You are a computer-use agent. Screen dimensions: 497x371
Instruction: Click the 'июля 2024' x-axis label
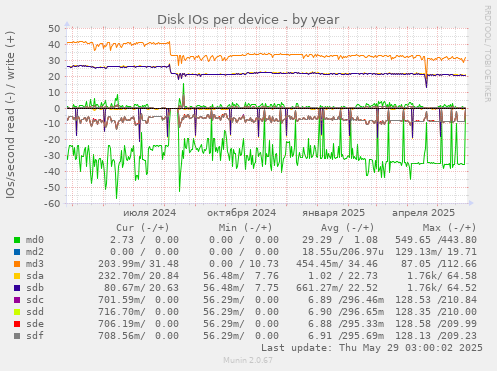click(x=150, y=213)
